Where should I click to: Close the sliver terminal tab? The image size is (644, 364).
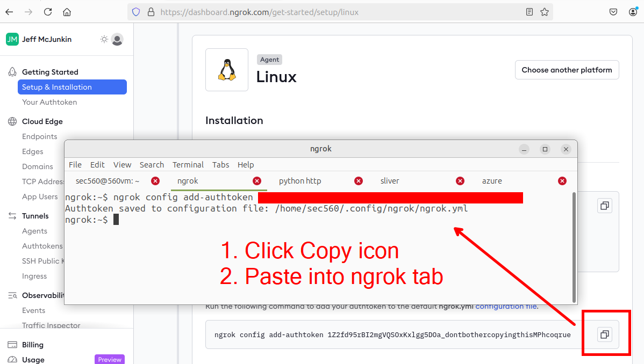coord(460,181)
